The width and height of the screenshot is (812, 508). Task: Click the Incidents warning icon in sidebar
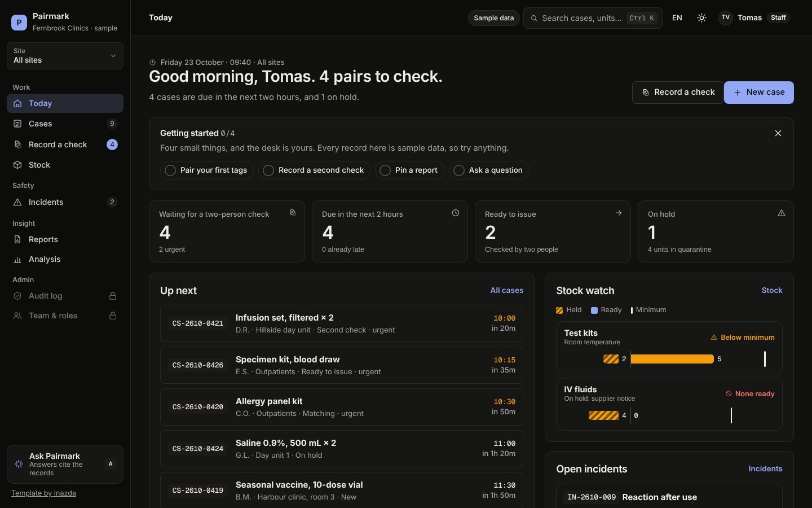[17, 202]
